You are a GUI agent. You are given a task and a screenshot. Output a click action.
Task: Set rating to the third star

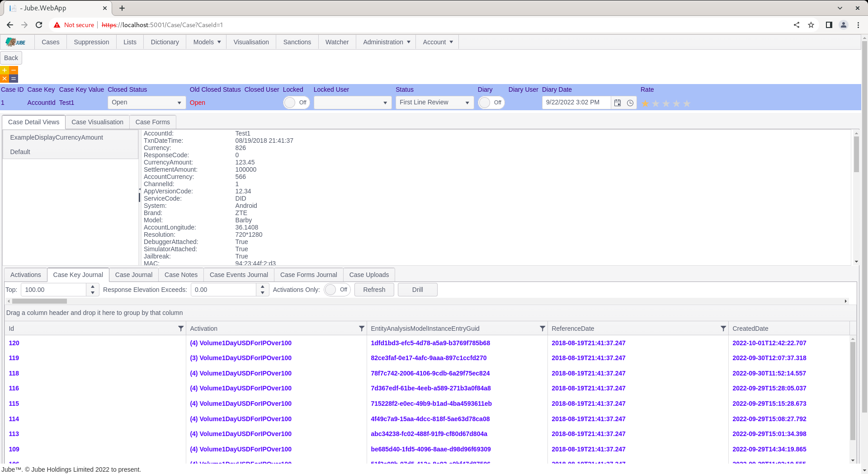[666, 103]
